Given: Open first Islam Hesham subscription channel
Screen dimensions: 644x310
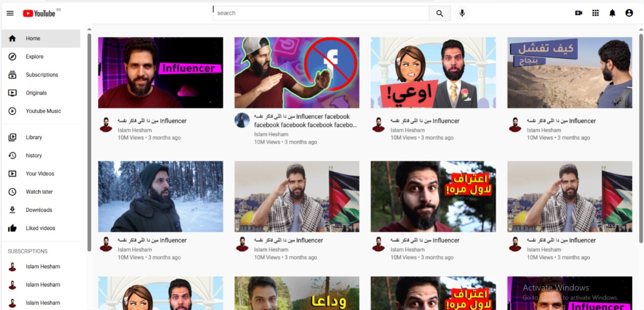Looking at the screenshot, I should tap(42, 266).
